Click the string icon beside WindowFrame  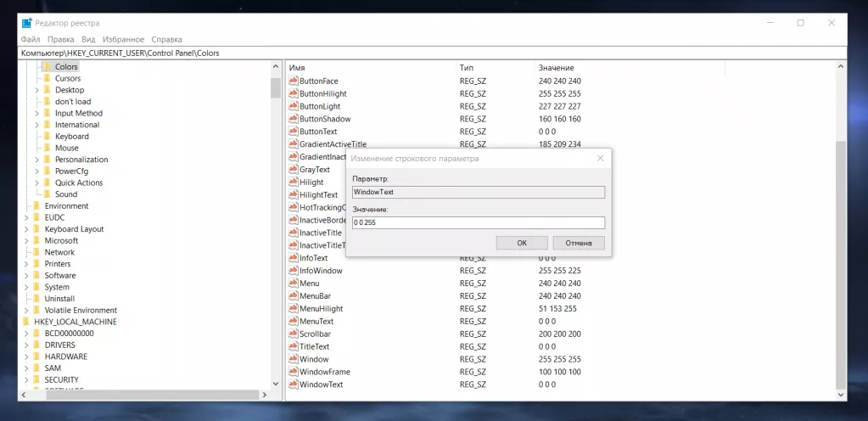(293, 372)
